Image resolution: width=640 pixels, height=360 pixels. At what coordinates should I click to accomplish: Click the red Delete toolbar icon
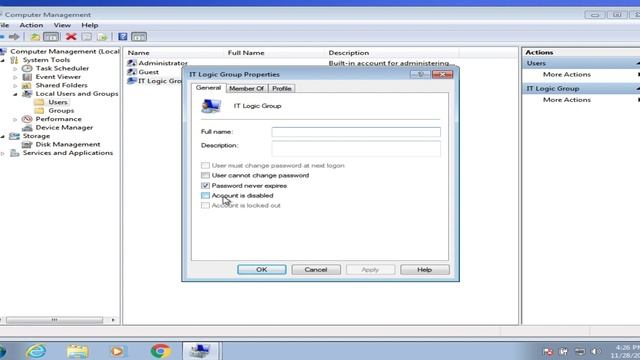point(71,37)
